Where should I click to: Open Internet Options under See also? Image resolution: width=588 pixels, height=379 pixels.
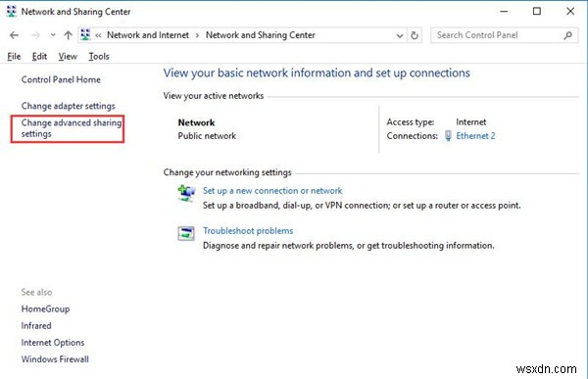pyautogui.click(x=53, y=342)
